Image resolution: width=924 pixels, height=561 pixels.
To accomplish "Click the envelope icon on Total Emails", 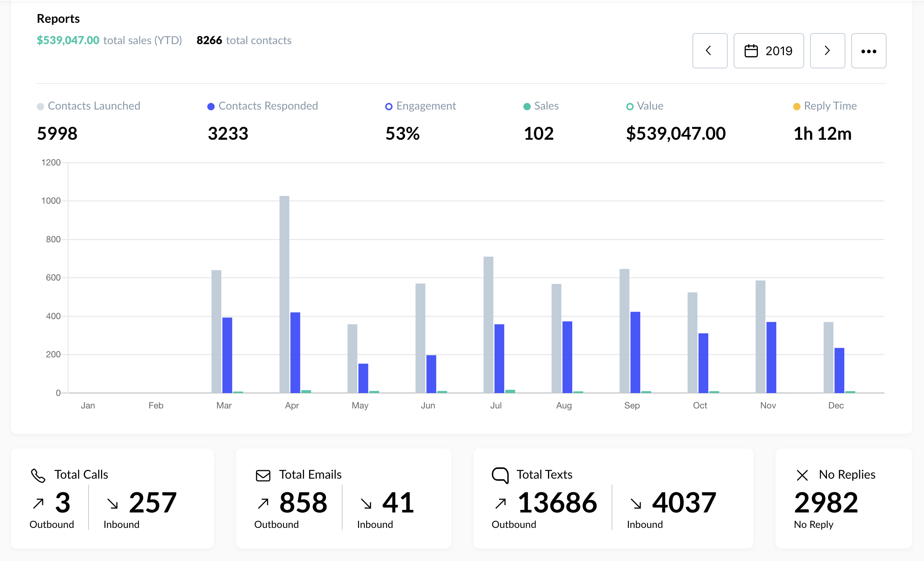I will tap(263, 475).
